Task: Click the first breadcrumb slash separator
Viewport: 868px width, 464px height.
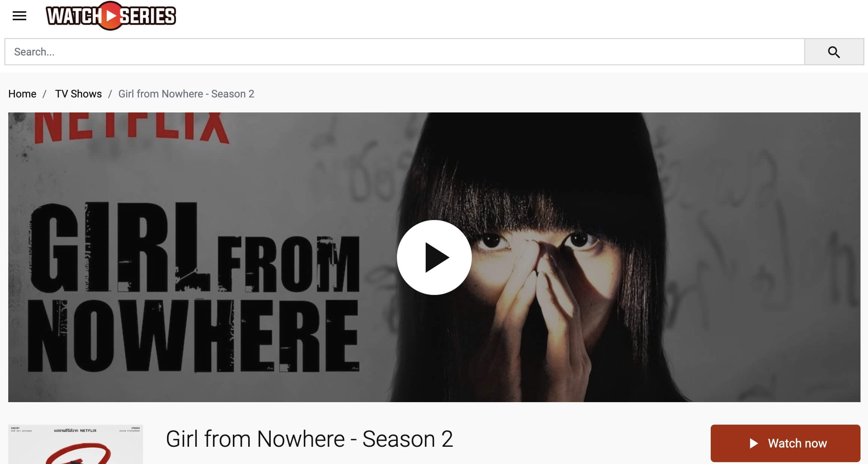Action: pos(45,94)
